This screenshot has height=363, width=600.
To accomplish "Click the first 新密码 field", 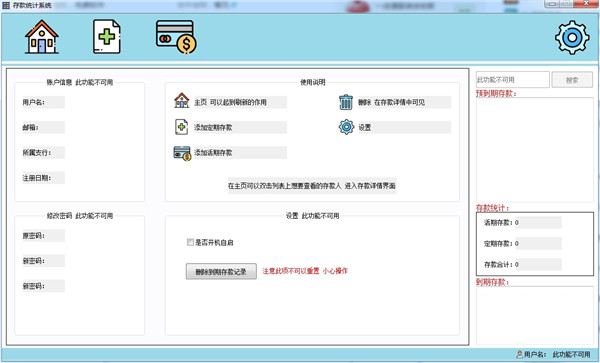I will [43, 261].
